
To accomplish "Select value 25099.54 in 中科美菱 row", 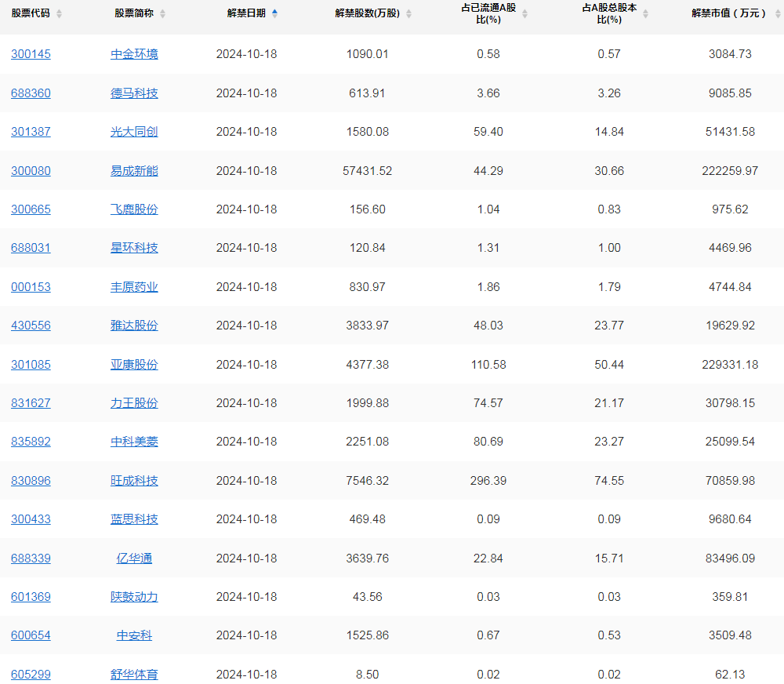I will point(730,442).
